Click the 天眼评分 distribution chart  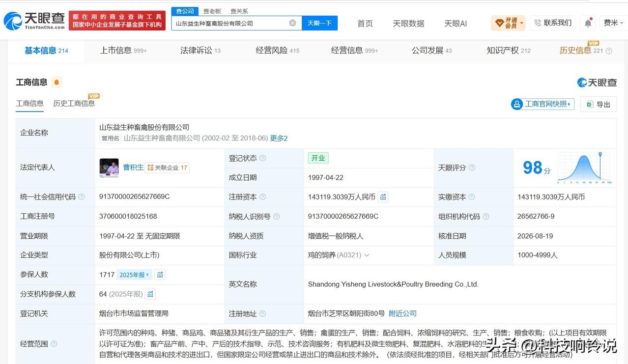pos(585,168)
